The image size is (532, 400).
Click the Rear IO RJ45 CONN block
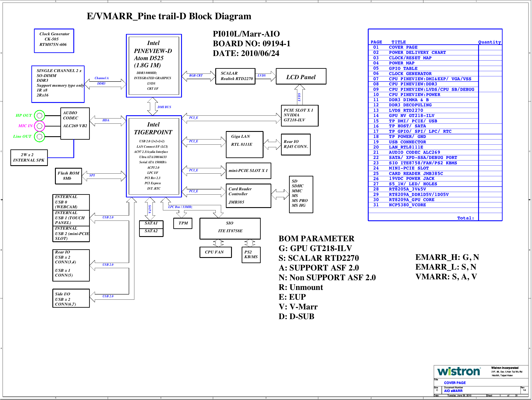[296, 144]
